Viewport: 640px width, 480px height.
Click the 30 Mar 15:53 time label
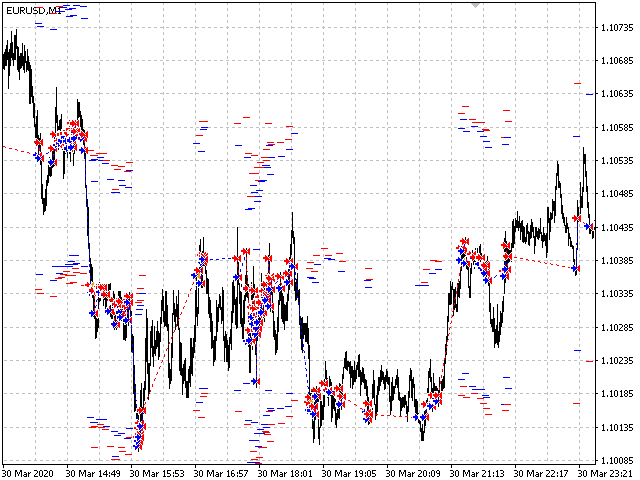pyautogui.click(x=157, y=473)
